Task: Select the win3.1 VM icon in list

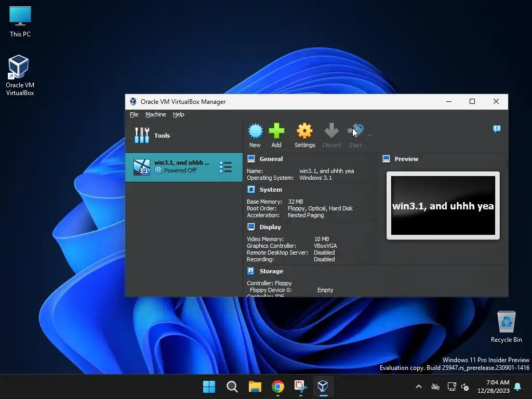Action: (141, 167)
